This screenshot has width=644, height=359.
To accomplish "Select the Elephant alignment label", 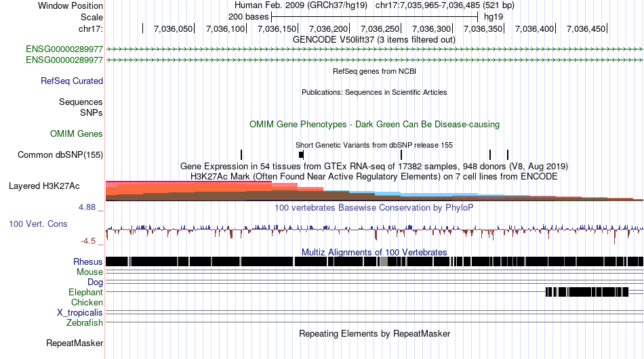I will [86, 293].
